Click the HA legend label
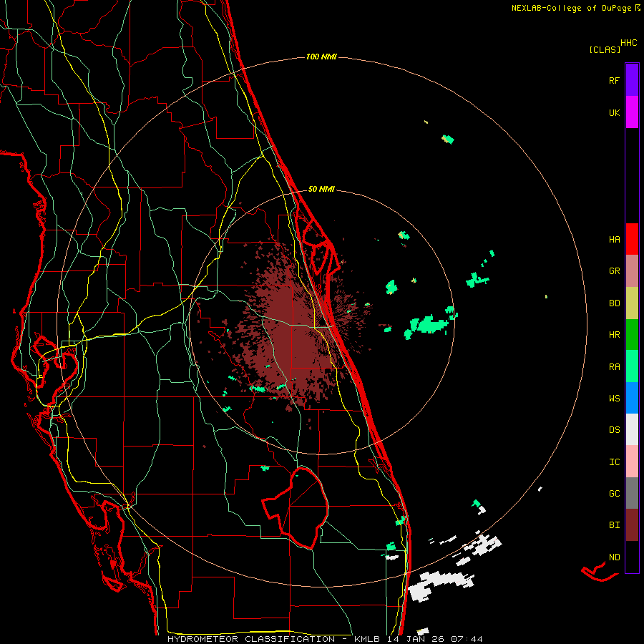This screenshot has width=644, height=644. click(x=614, y=240)
